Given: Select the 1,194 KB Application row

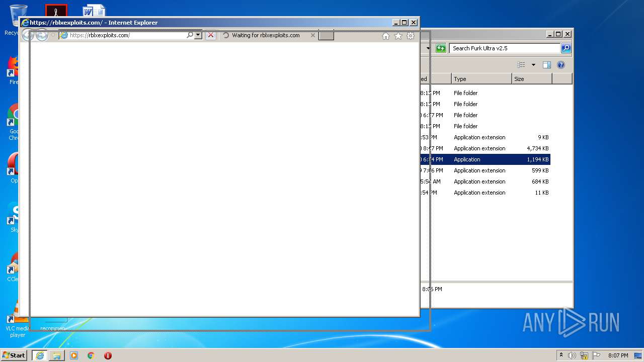Looking at the screenshot, I should 485,159.
